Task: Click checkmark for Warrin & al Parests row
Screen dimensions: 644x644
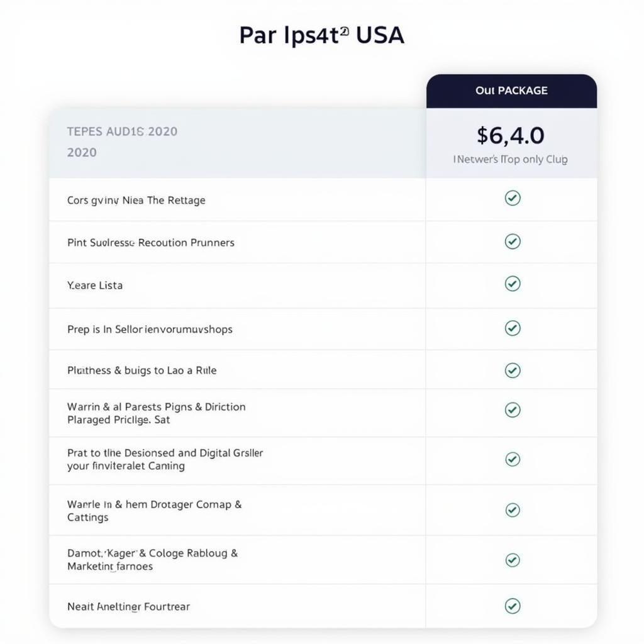Action: (x=512, y=409)
